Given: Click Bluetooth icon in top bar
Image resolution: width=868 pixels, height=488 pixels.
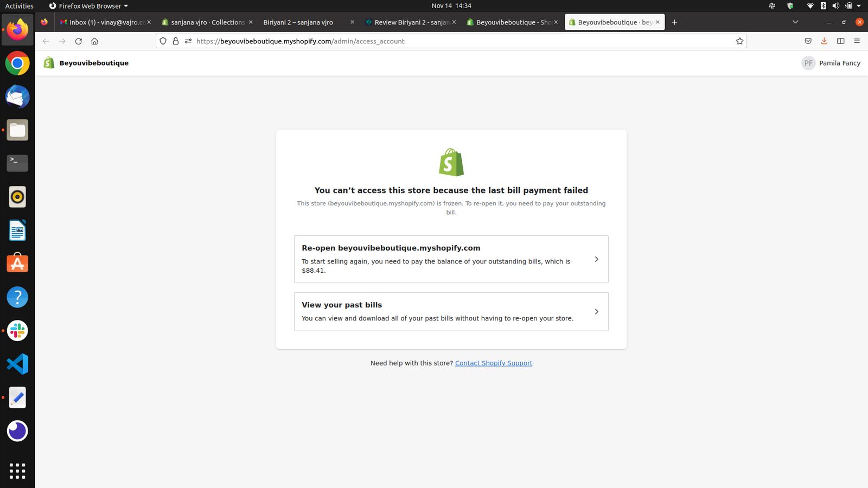Looking at the screenshot, I should point(823,6).
